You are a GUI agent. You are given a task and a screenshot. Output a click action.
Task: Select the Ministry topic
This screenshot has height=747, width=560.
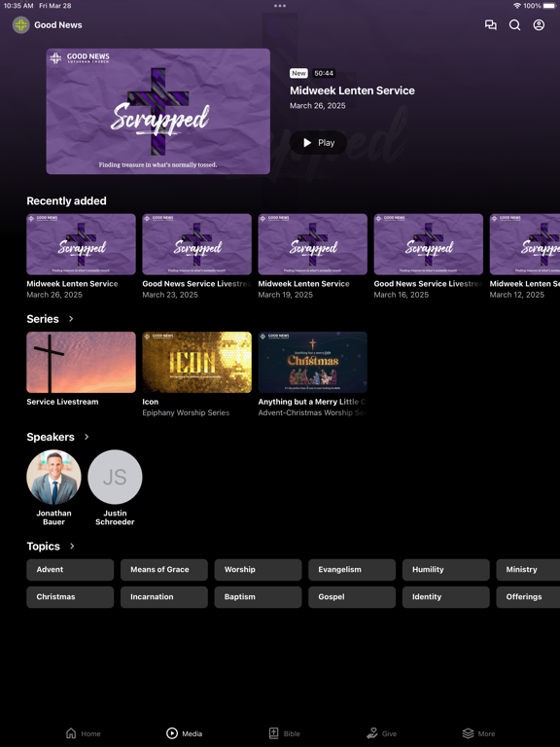pos(528,569)
